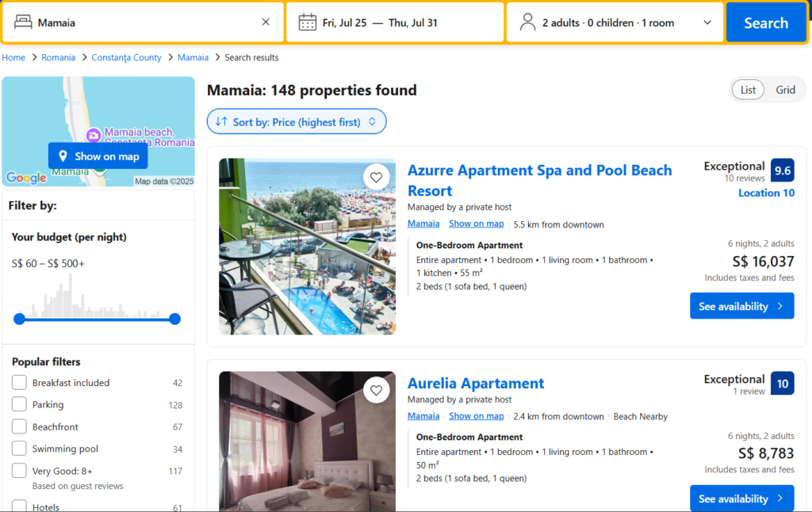Viewport: 812px width, 512px height.
Task: Click the calendar icon for dates
Action: (308, 22)
